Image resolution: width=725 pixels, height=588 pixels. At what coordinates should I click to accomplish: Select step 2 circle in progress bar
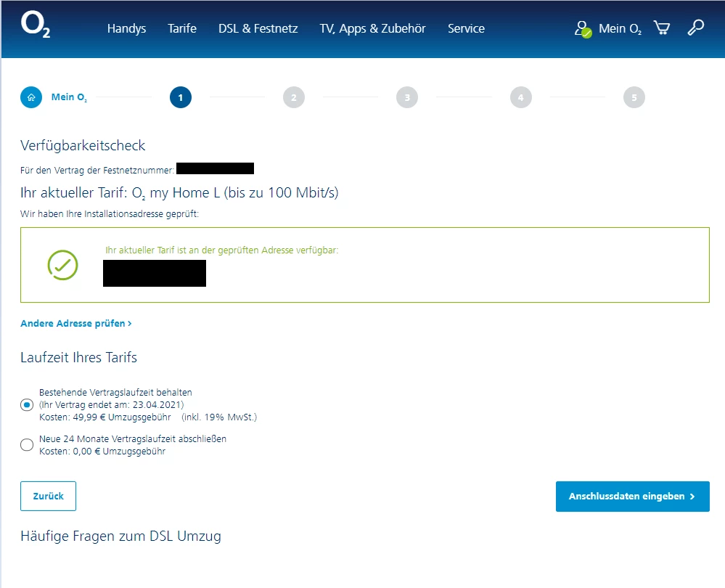click(294, 97)
